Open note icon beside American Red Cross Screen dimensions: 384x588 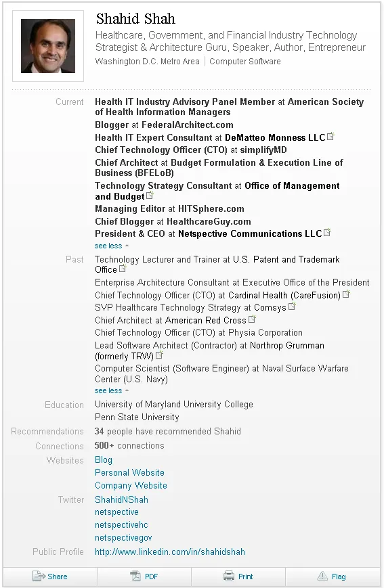click(252, 319)
